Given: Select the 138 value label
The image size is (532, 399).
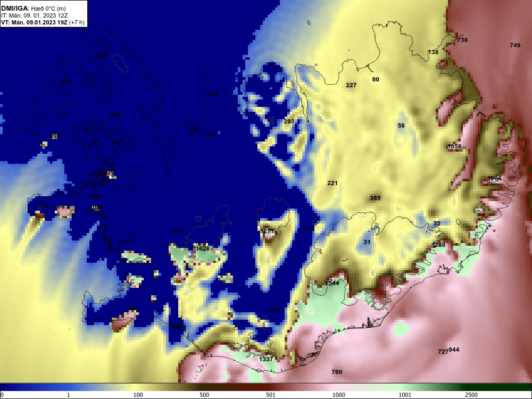Looking at the screenshot, I should point(433,52).
